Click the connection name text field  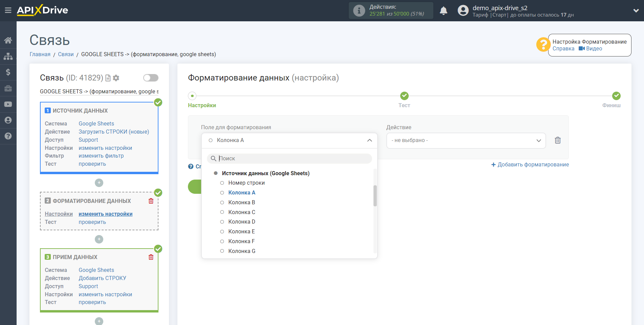(99, 92)
